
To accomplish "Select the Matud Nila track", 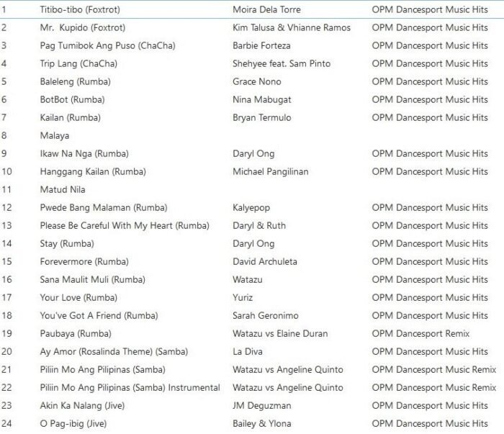I will (63, 190).
